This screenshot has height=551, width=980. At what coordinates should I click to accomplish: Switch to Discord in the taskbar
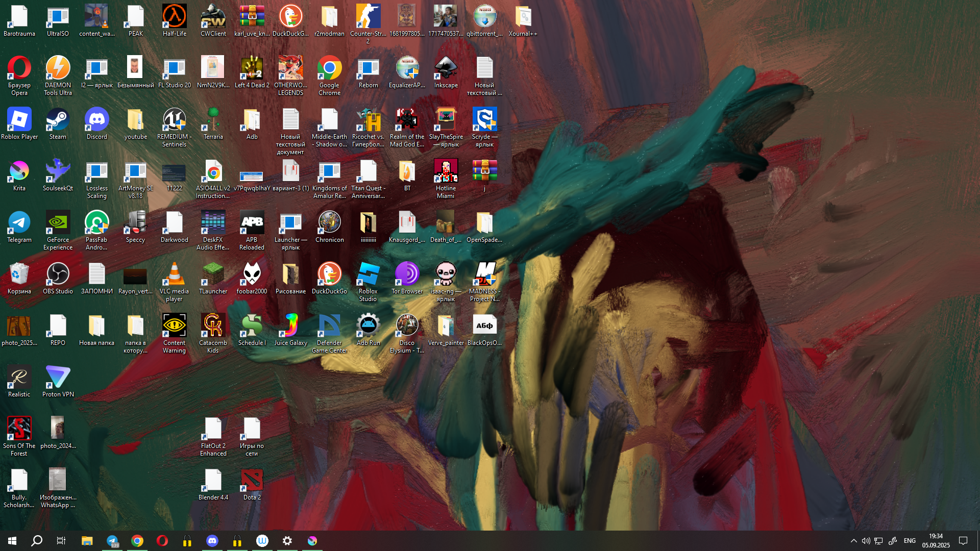tap(212, 541)
